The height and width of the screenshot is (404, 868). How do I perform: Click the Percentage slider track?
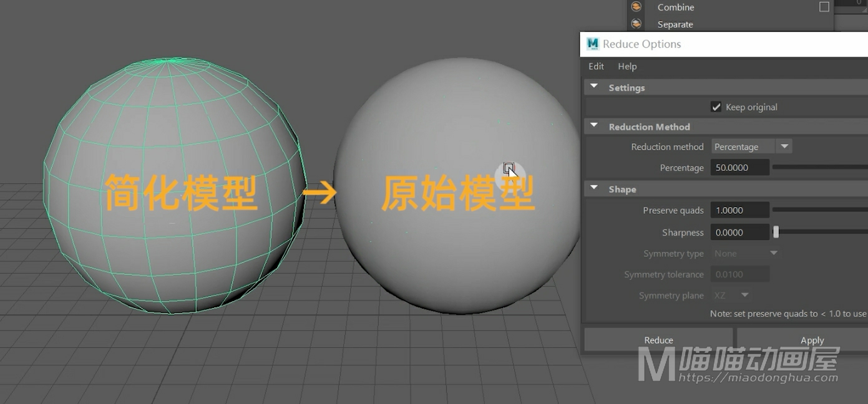point(820,167)
